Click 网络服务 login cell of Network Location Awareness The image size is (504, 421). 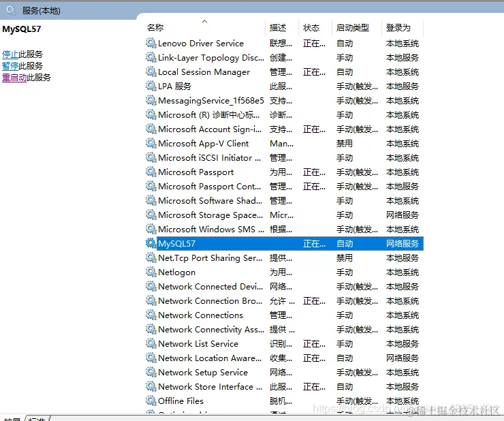(402, 358)
